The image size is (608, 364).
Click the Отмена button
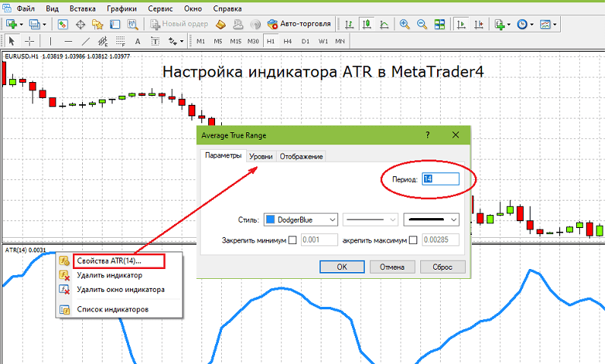(x=392, y=267)
